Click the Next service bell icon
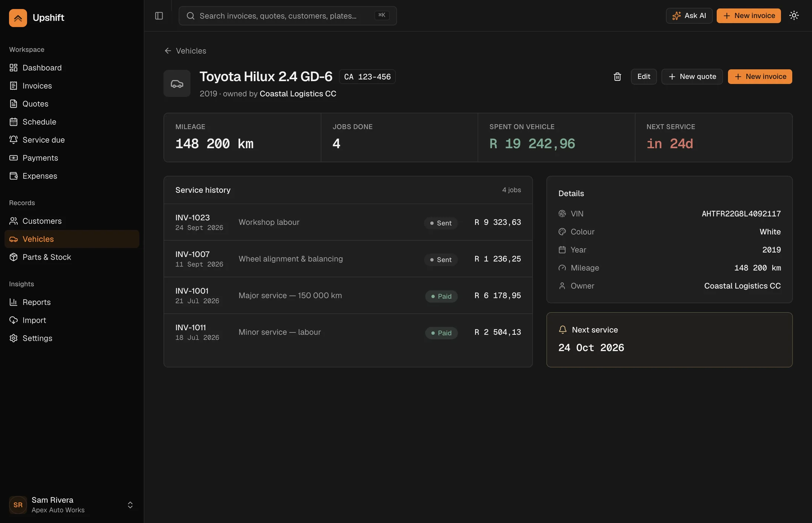This screenshot has height=523, width=812. pos(562,330)
